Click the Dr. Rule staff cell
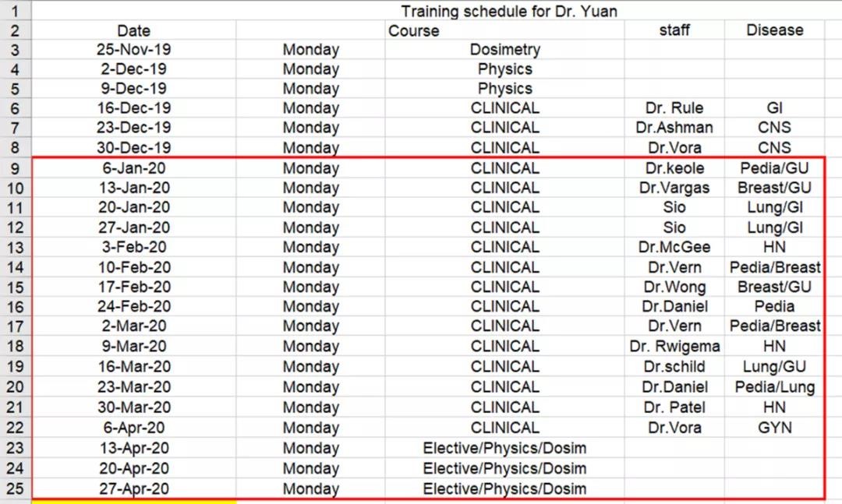842x504 pixels. [x=674, y=107]
